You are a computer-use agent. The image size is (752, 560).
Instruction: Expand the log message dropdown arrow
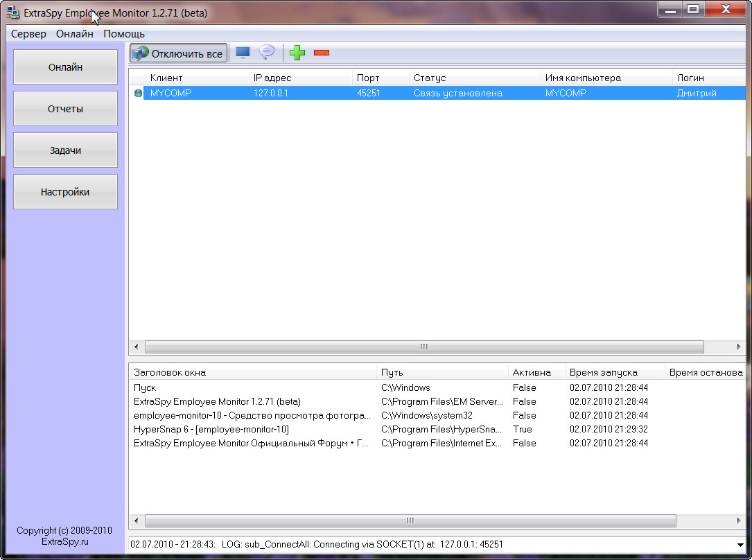pyautogui.click(x=741, y=545)
